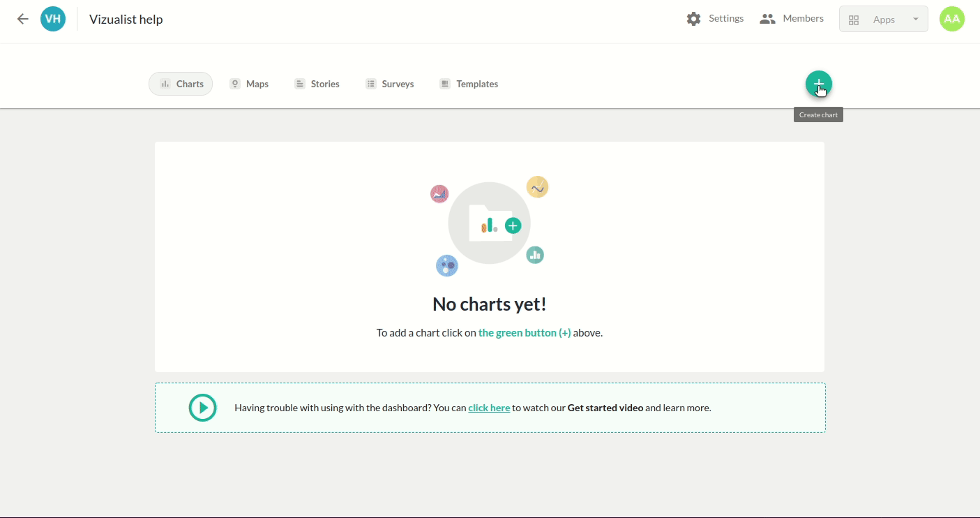
Task: Click the Members label
Action: (x=803, y=19)
